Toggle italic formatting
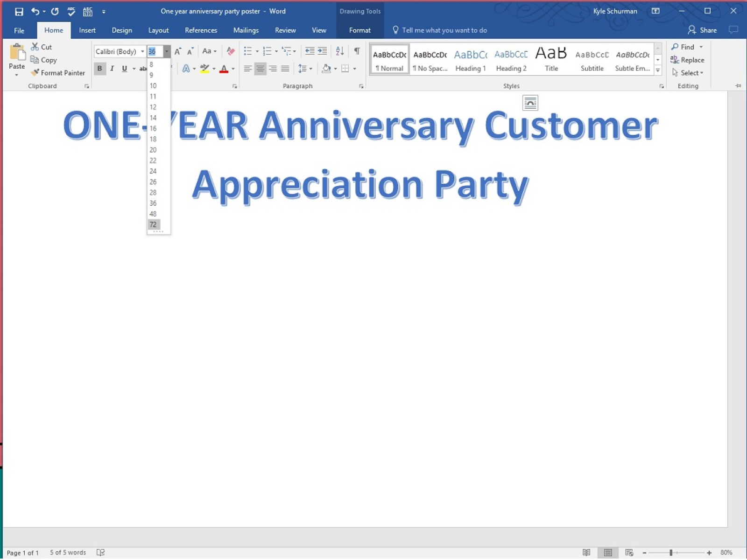Image resolution: width=747 pixels, height=560 pixels. (x=112, y=69)
